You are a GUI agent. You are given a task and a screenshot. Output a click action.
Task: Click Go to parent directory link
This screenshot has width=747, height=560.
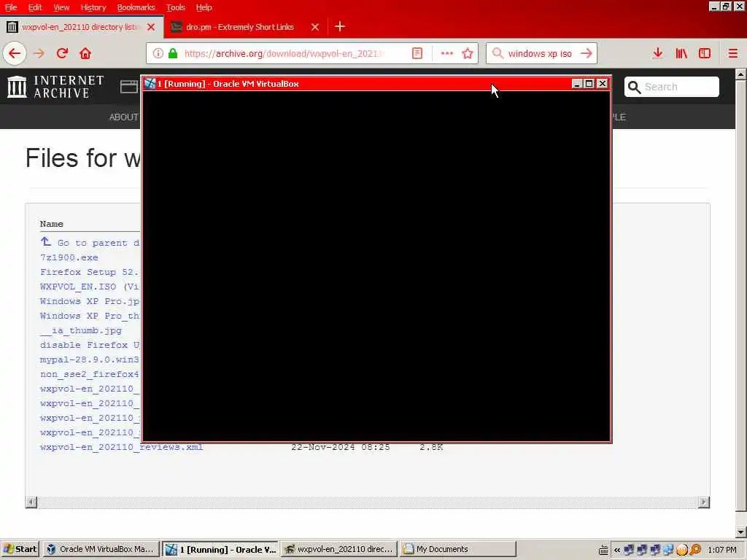pos(98,243)
